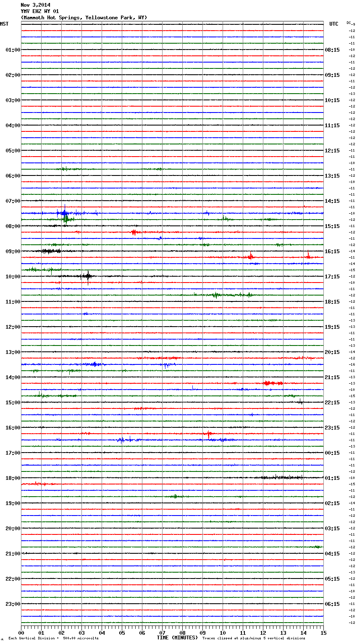The height and width of the screenshot is (644, 357).
Task: Click minute tick 15 on bottom axis
Action: [x=323, y=633]
